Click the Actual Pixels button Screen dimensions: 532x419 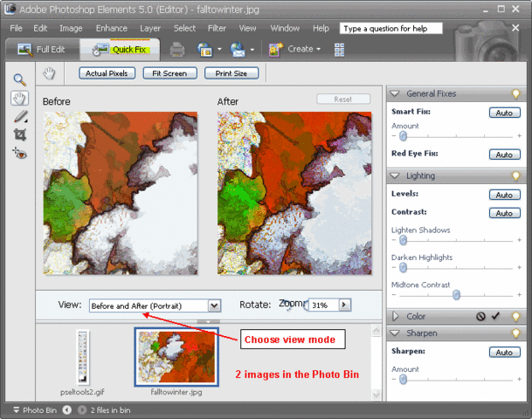pos(107,73)
